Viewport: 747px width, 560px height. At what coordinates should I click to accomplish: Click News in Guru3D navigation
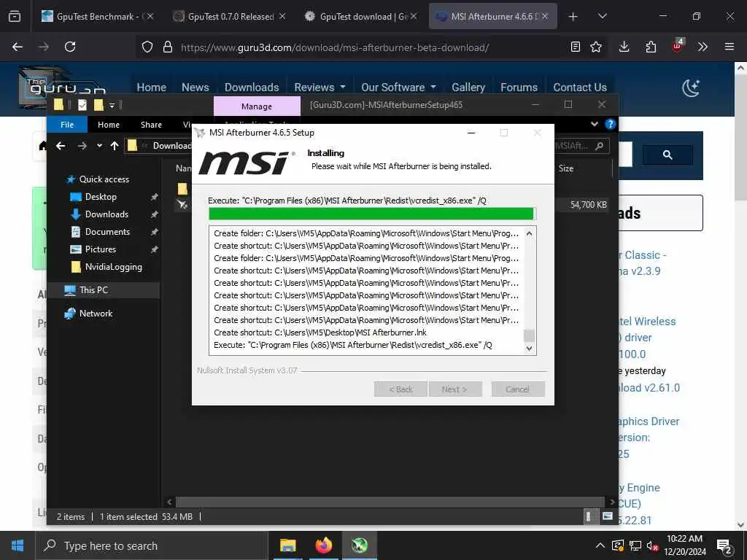click(x=196, y=87)
